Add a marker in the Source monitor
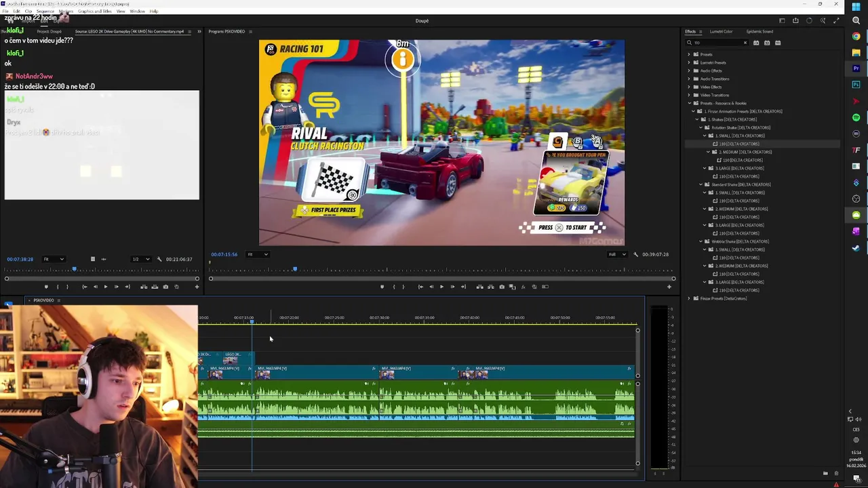Viewport: 868px width, 488px height. click(x=46, y=287)
